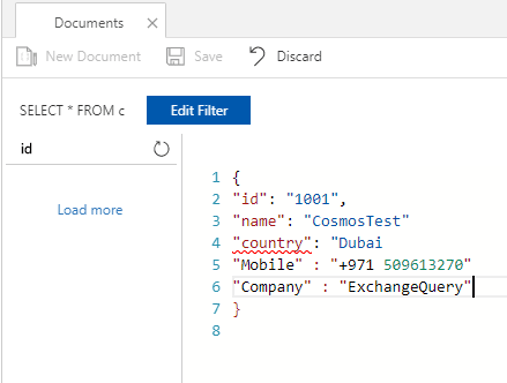Click line number 8 in the editor gutter
The height and width of the screenshot is (383, 507).
coord(216,331)
